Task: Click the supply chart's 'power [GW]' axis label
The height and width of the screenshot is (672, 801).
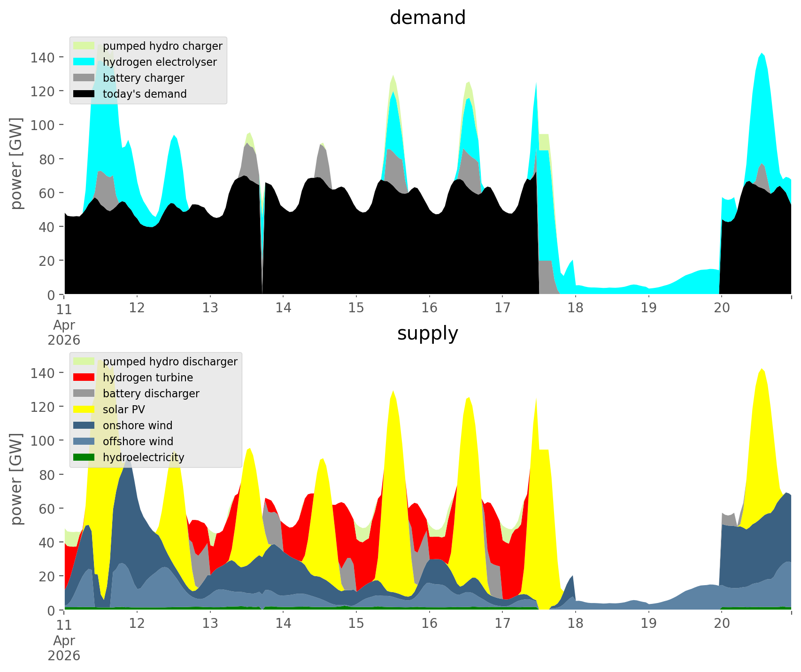Action: tap(16, 479)
